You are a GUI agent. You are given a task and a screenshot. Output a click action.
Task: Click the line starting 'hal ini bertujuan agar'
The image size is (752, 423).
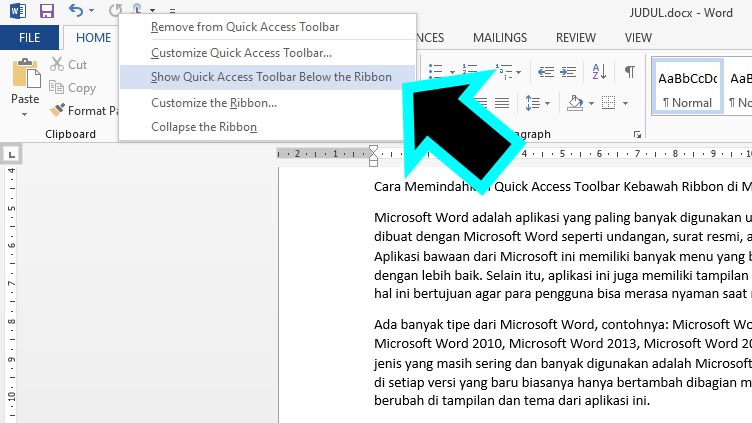click(563, 294)
